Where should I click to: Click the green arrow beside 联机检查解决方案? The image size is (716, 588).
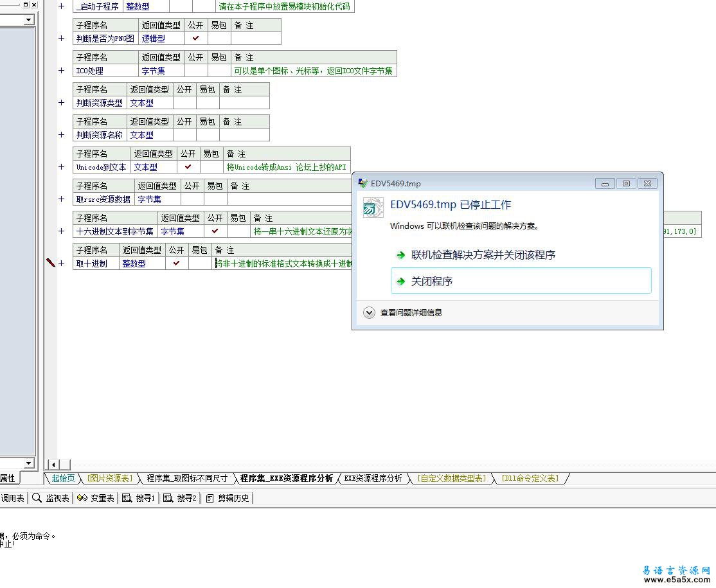pos(400,254)
